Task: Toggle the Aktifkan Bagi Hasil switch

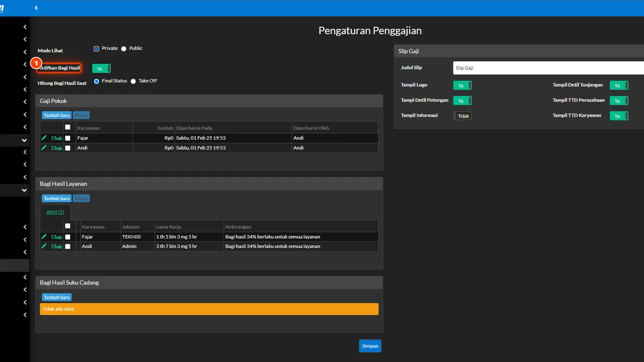Action: pyautogui.click(x=101, y=68)
